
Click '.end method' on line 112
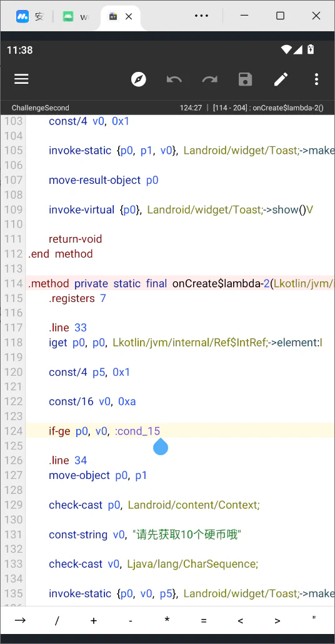61,254
